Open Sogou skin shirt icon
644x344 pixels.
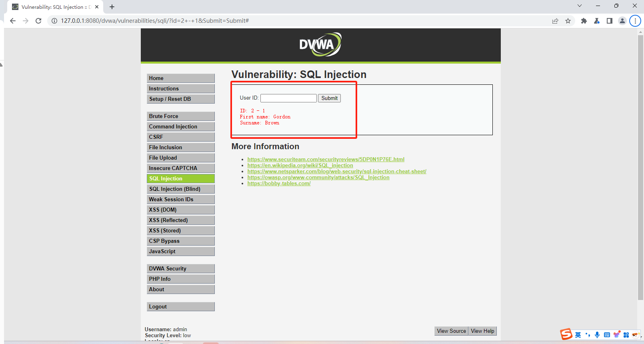pos(617,334)
